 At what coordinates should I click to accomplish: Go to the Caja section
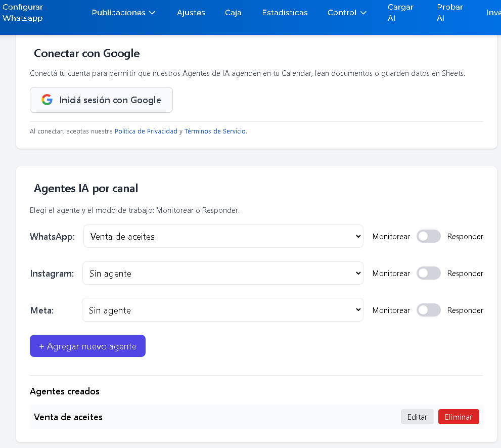[x=233, y=13]
